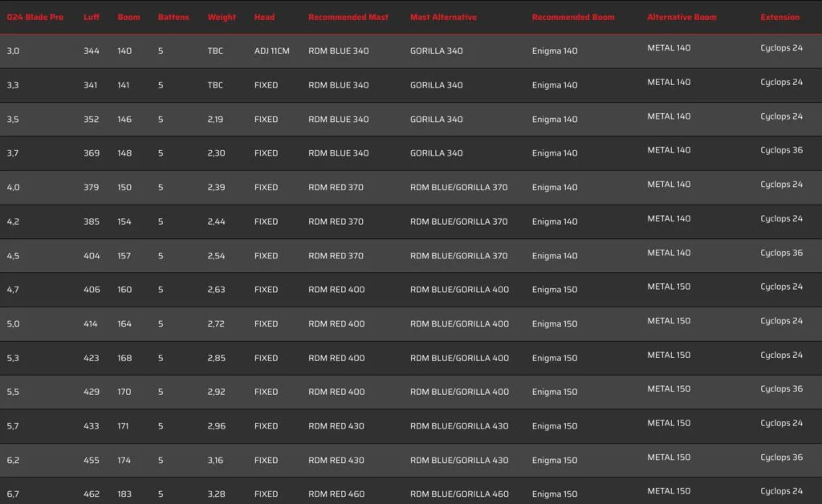Click weight value "3,16"
The image size is (822, 504).
(x=215, y=460)
